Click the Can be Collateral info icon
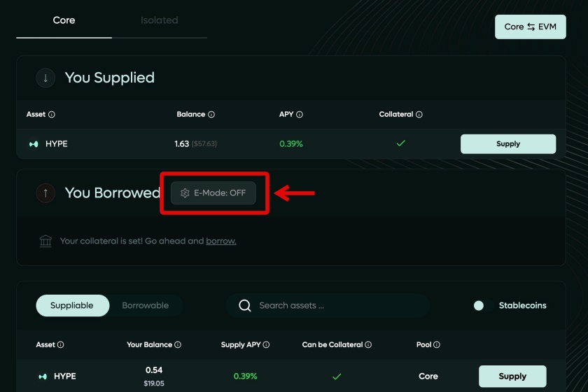588x392 pixels. tap(368, 344)
